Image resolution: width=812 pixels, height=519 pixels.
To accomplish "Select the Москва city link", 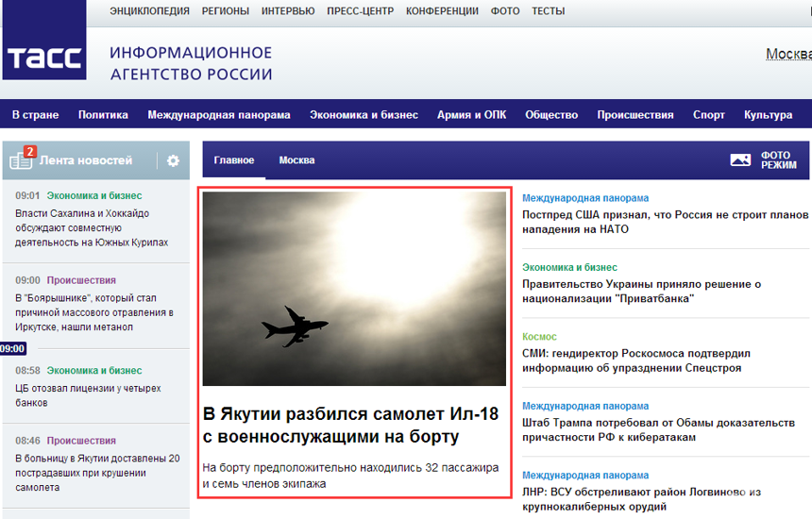I will coord(788,54).
